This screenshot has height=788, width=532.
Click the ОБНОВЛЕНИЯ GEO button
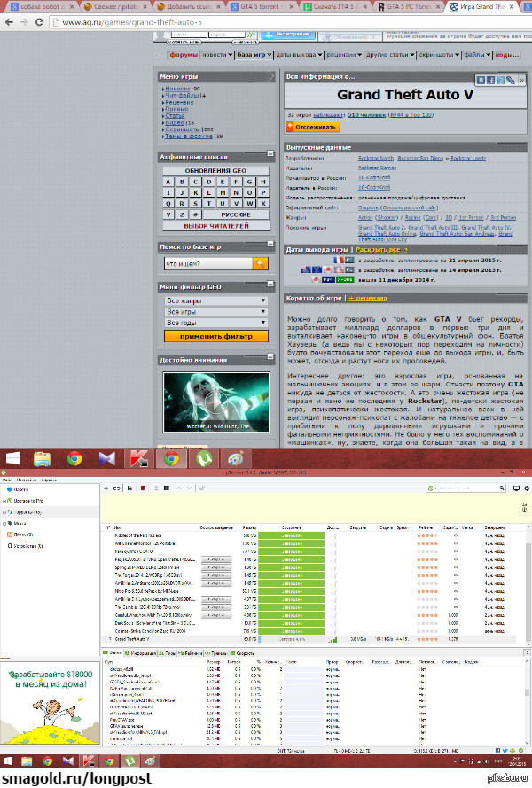[x=215, y=170]
